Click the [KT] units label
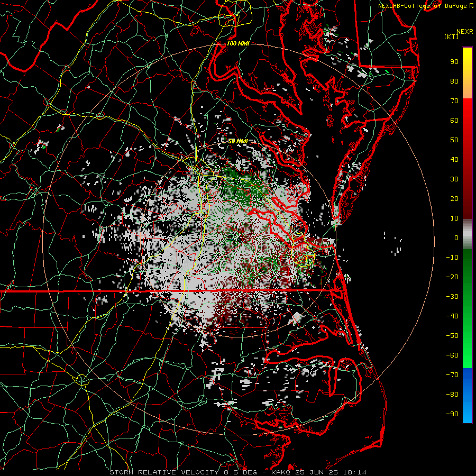 click(452, 36)
